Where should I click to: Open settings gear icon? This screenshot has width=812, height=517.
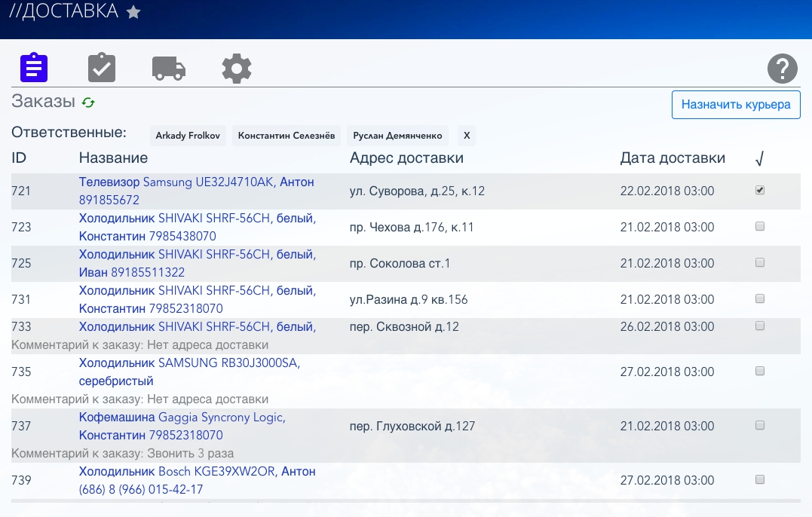click(237, 69)
